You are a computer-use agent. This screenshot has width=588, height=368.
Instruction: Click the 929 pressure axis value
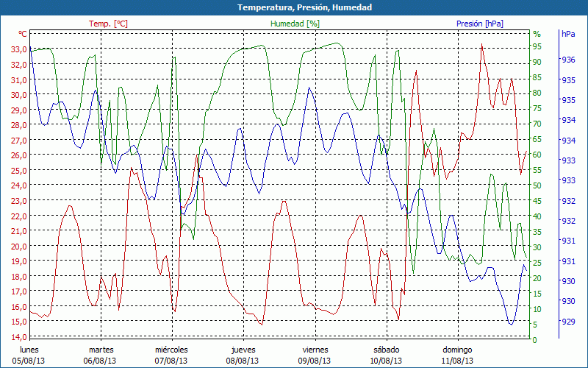pyautogui.click(x=568, y=322)
